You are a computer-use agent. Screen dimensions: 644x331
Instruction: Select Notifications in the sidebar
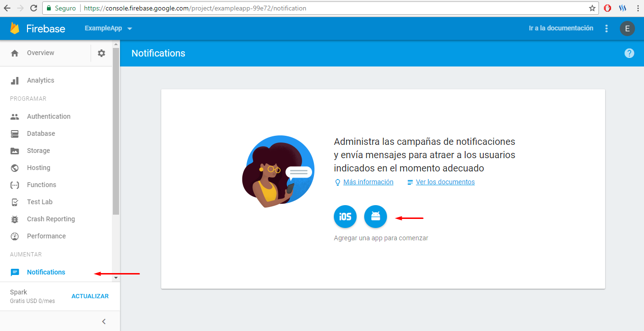46,273
